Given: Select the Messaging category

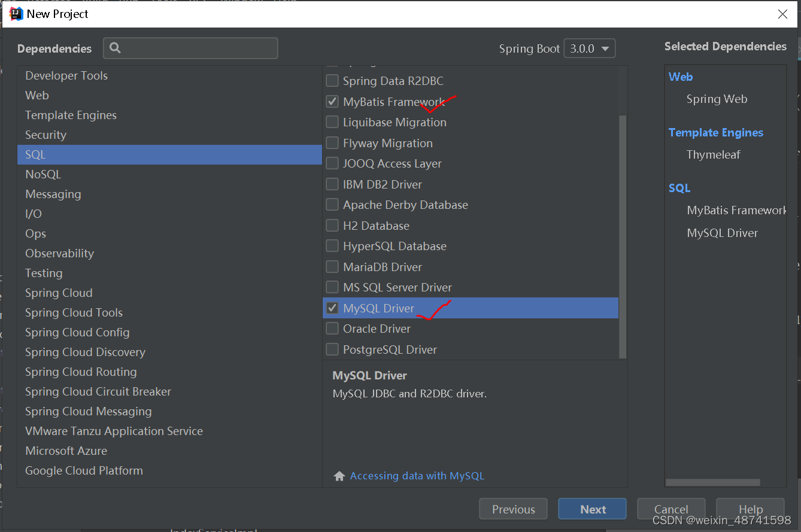Looking at the screenshot, I should pos(169,194).
